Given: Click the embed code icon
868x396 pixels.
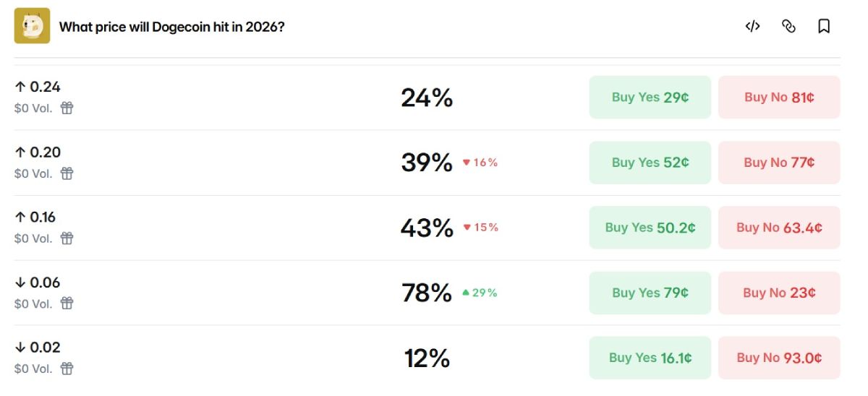Looking at the screenshot, I should (x=752, y=27).
